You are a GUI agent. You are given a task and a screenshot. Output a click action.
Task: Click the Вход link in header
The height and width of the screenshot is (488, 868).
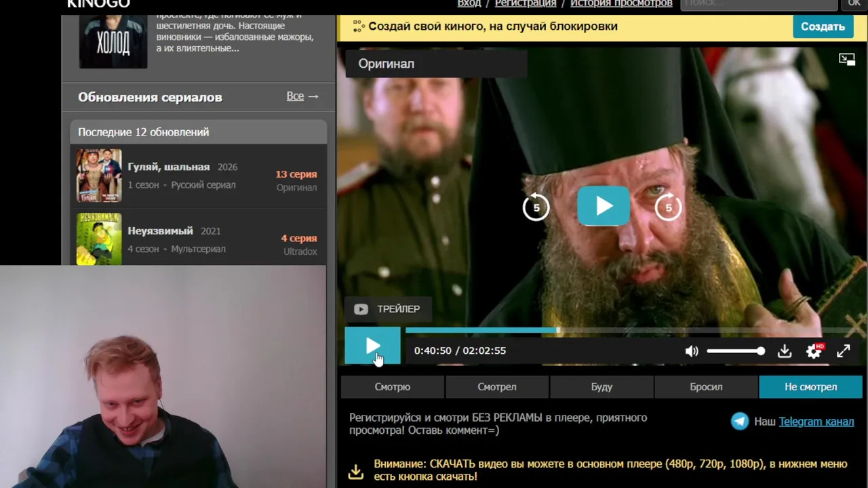pos(469,3)
